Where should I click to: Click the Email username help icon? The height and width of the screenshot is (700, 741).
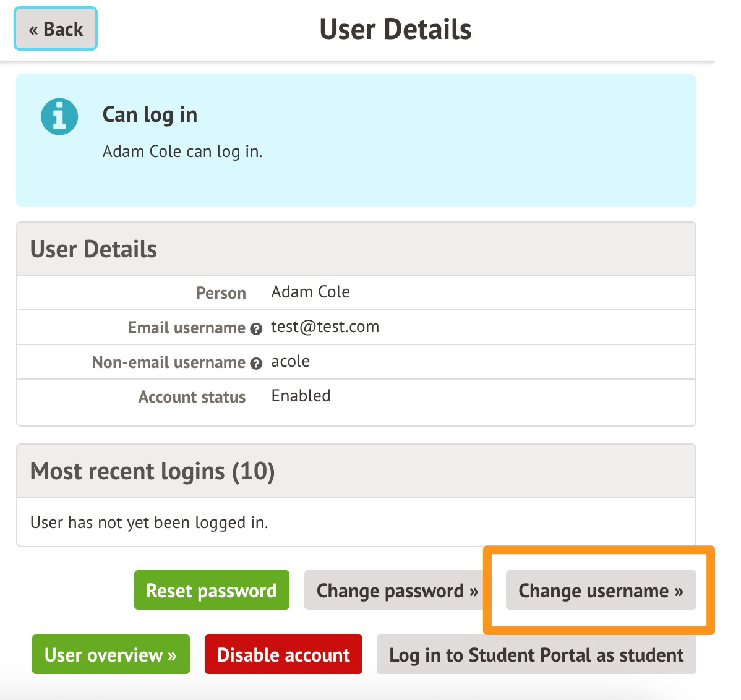[256, 329]
